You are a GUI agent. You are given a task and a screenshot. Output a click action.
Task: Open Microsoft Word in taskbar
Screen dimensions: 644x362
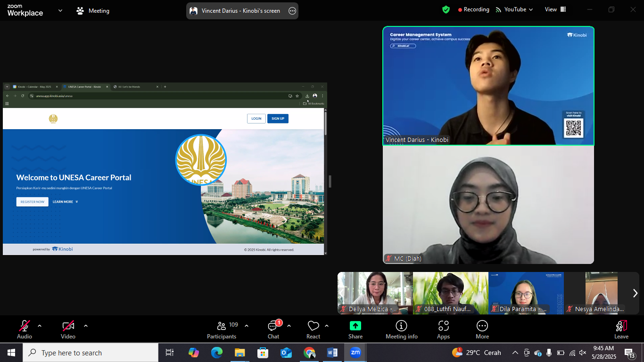(332, 353)
